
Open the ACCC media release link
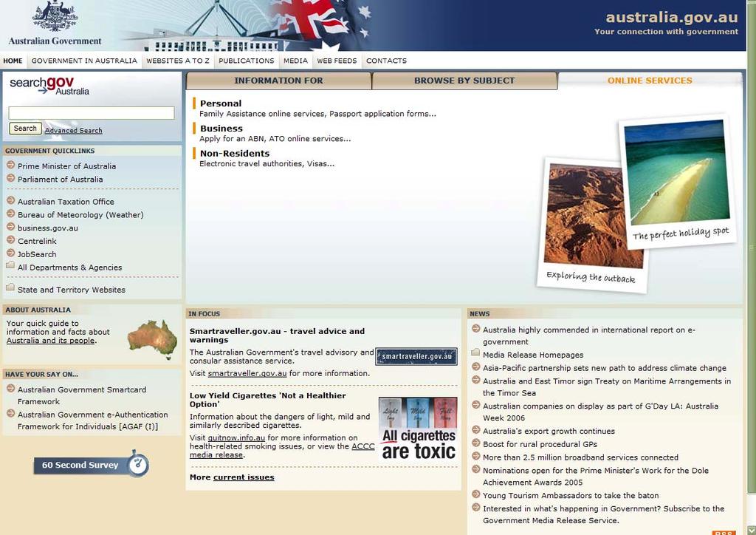282,451
